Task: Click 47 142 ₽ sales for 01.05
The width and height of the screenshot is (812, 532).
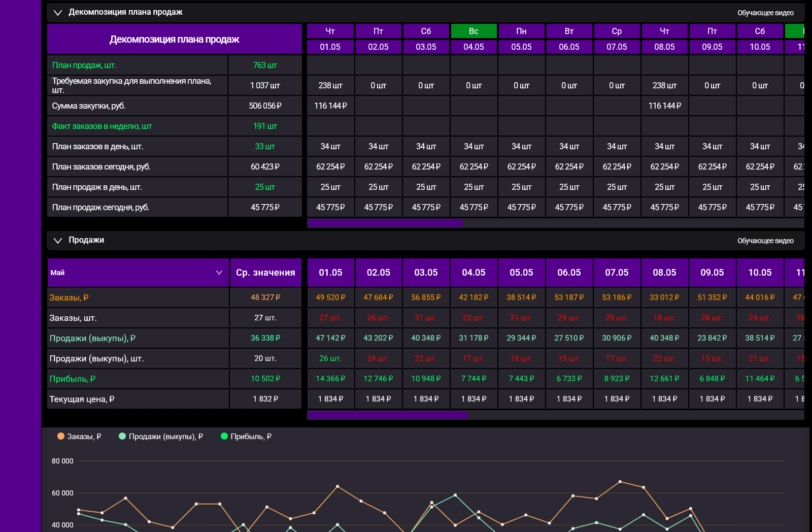Action: click(x=330, y=338)
